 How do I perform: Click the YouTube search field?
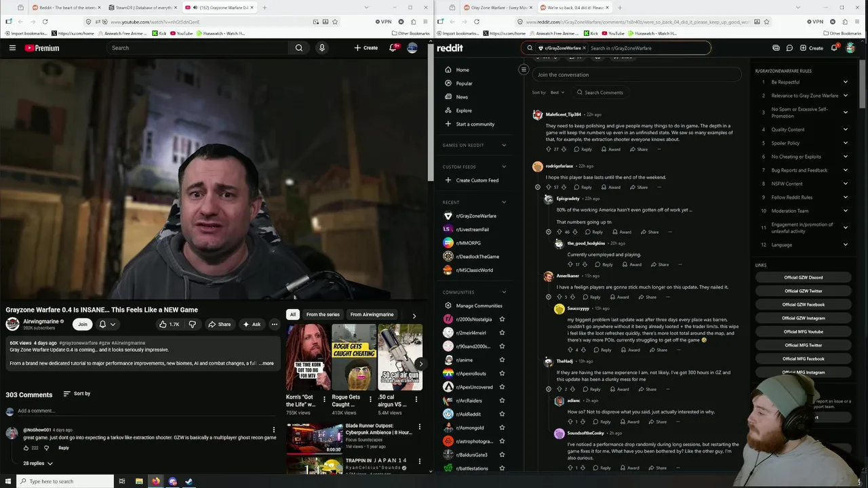(198, 48)
